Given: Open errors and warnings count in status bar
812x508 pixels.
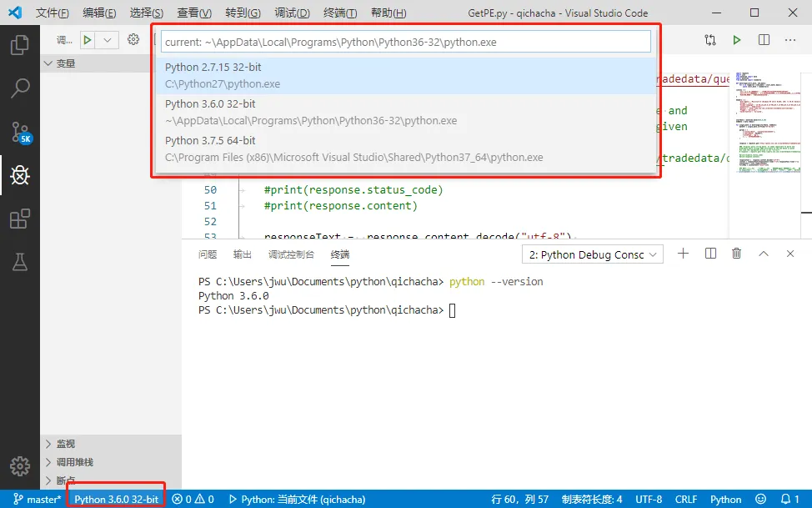Looking at the screenshot, I should pos(193,499).
